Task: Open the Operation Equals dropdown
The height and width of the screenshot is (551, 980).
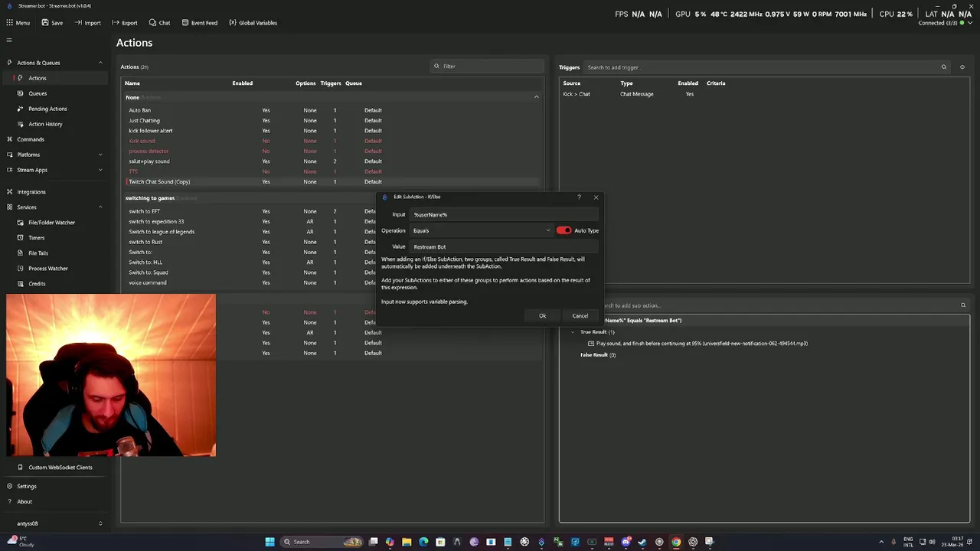Action: point(482,230)
